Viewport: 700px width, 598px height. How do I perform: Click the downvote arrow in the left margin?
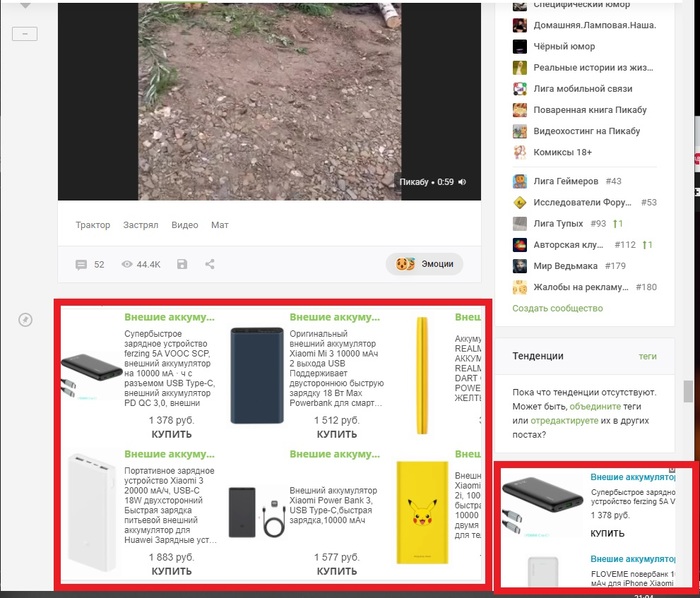[x=25, y=5]
